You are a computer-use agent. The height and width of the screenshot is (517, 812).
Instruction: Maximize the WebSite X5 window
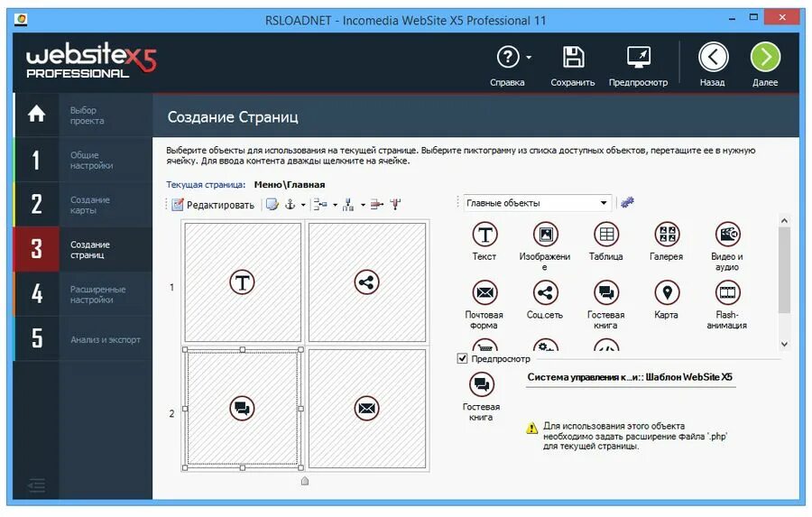[x=754, y=17]
